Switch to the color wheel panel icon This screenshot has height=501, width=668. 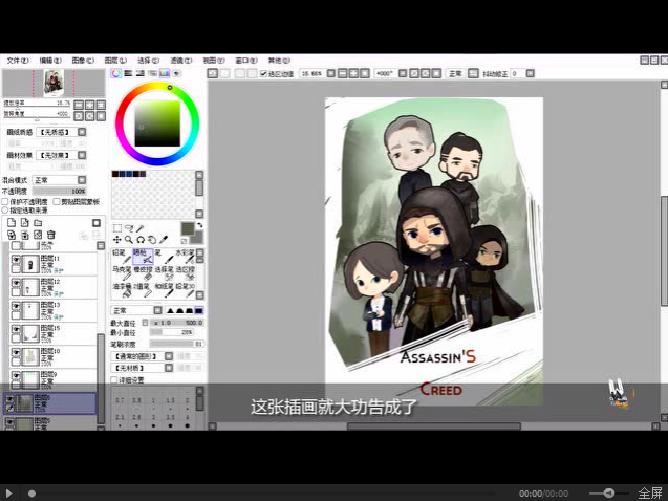coord(116,73)
